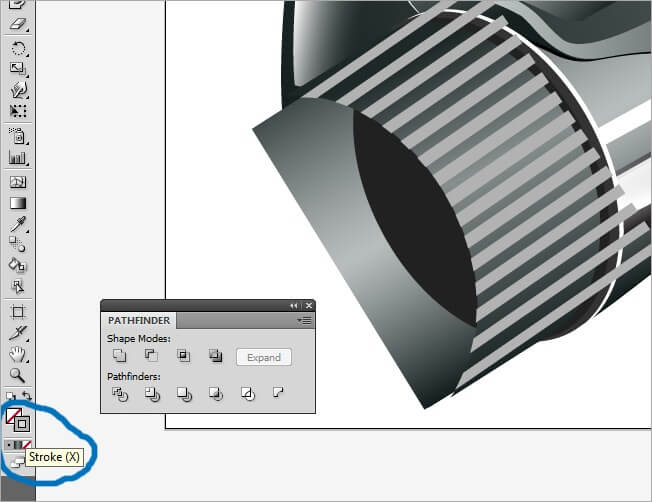Image resolution: width=652 pixels, height=502 pixels.
Task: Collapse the Pathfinder panel with double arrows
Action: pyautogui.click(x=294, y=306)
